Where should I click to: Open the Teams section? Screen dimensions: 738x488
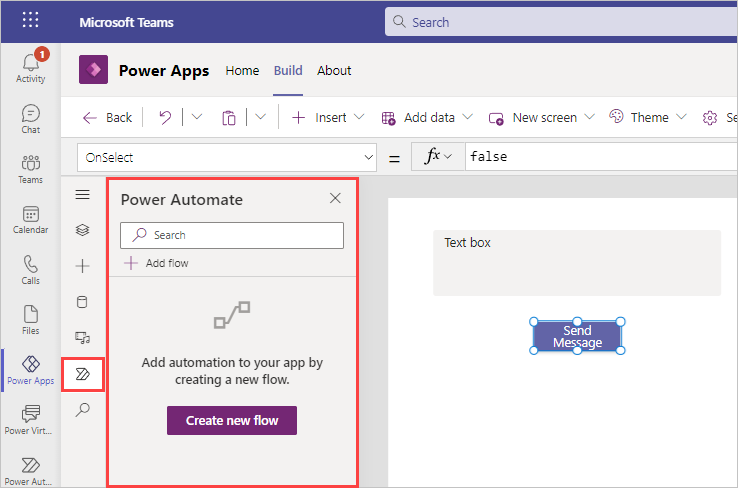(x=31, y=169)
